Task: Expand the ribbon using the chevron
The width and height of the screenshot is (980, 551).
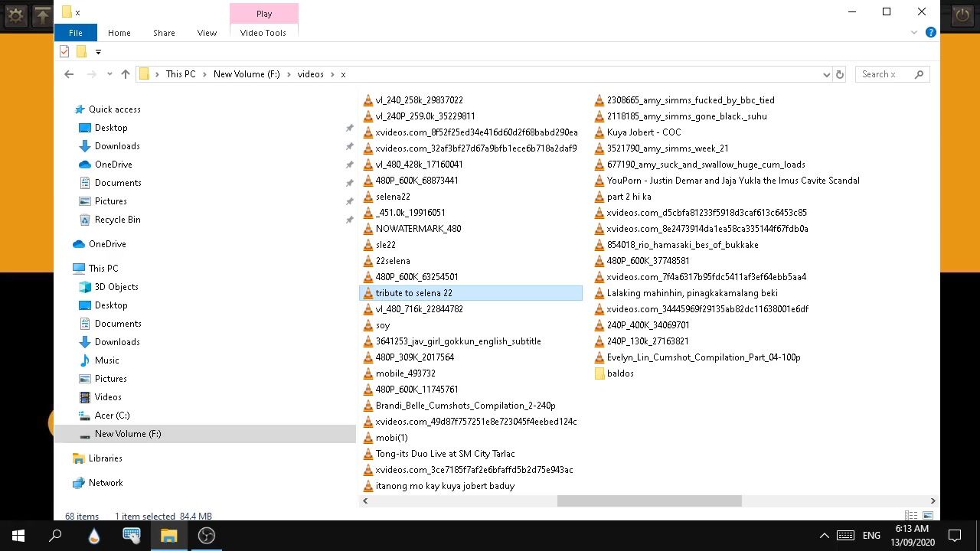Action: click(x=914, y=33)
